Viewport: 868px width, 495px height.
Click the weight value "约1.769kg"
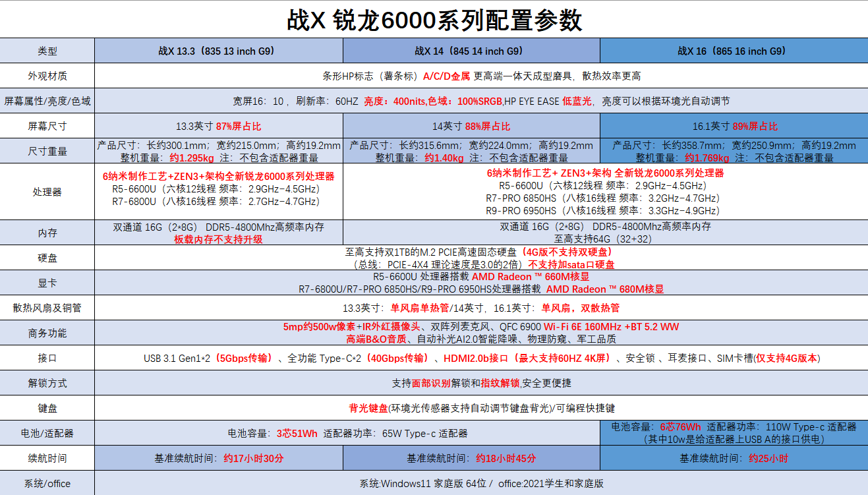pyautogui.click(x=707, y=158)
